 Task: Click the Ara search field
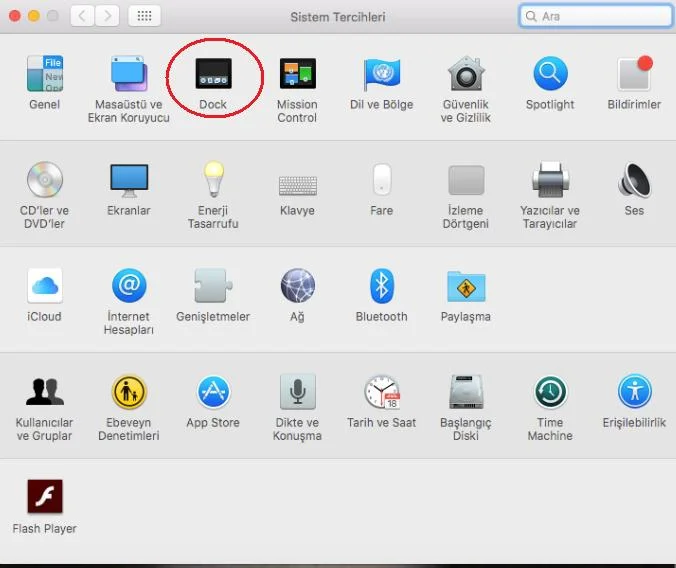click(x=595, y=16)
